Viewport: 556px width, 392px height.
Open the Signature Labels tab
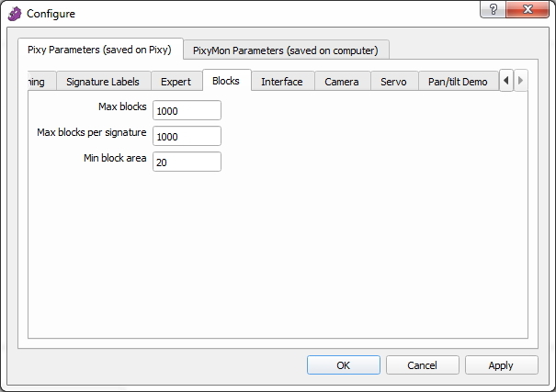point(103,82)
